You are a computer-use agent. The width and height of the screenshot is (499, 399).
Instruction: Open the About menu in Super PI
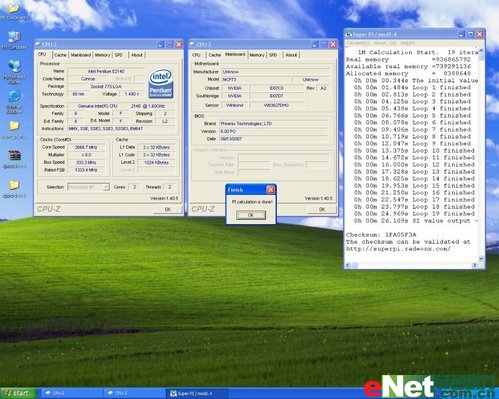tap(384, 43)
